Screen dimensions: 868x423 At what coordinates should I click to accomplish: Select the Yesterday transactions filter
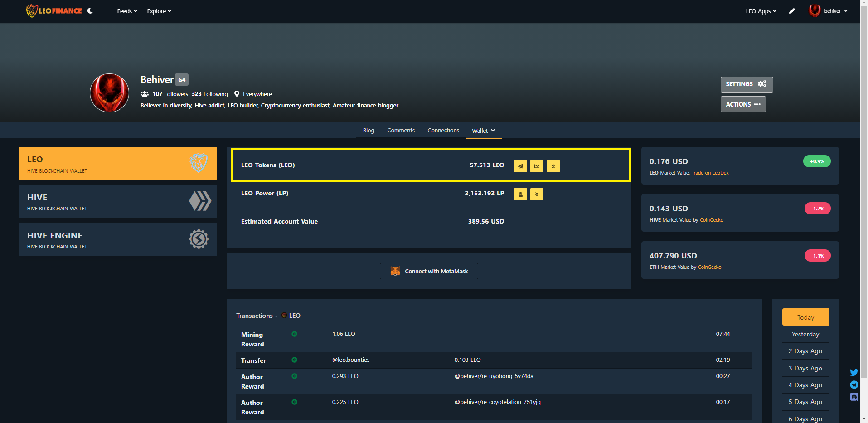point(805,334)
